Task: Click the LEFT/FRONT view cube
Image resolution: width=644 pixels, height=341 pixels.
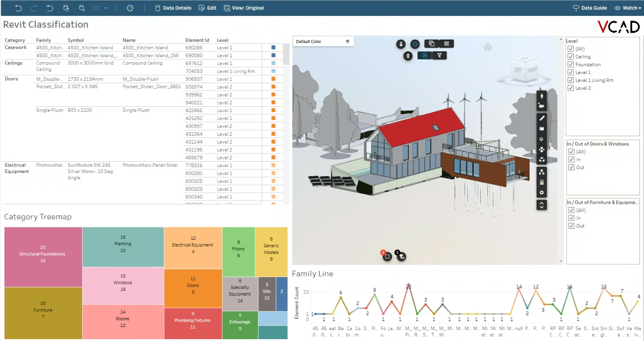Action: click(x=525, y=69)
